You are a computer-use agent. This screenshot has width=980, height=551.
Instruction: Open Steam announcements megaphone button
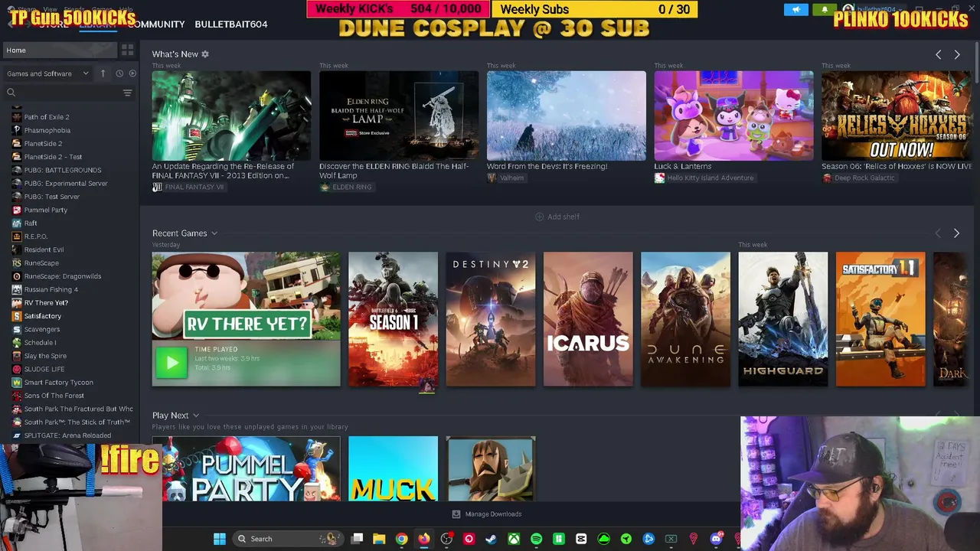point(796,10)
